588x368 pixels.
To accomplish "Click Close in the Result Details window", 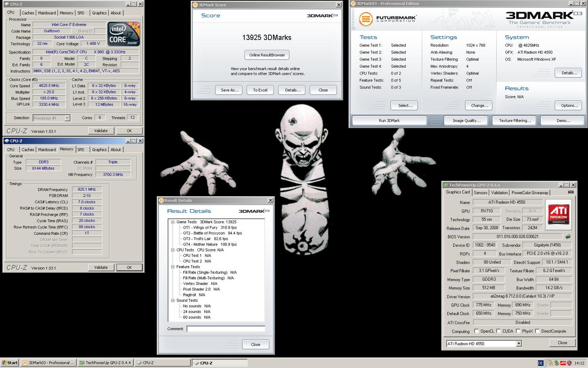I will (256, 344).
